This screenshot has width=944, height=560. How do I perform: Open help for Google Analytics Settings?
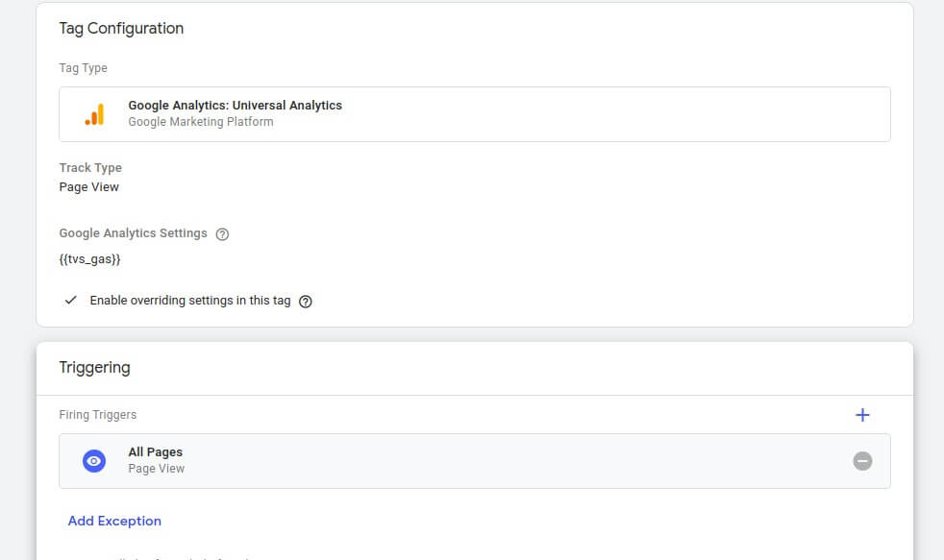click(222, 234)
